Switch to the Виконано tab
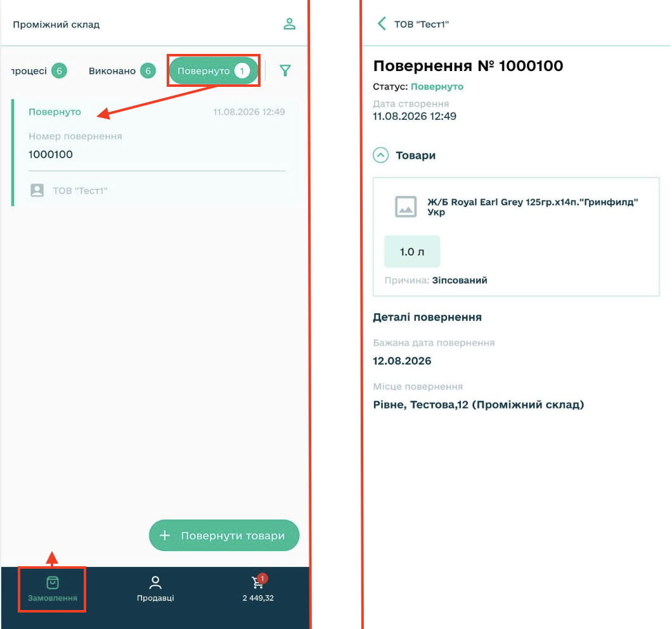 tap(122, 71)
